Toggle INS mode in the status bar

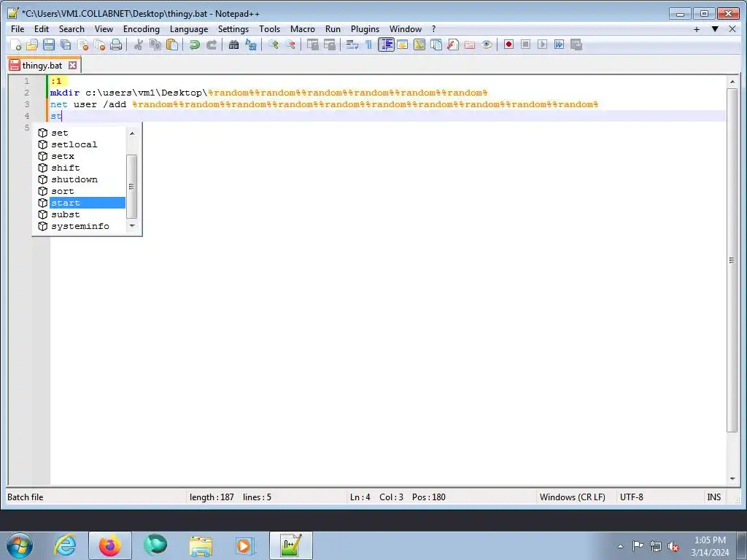(713, 497)
